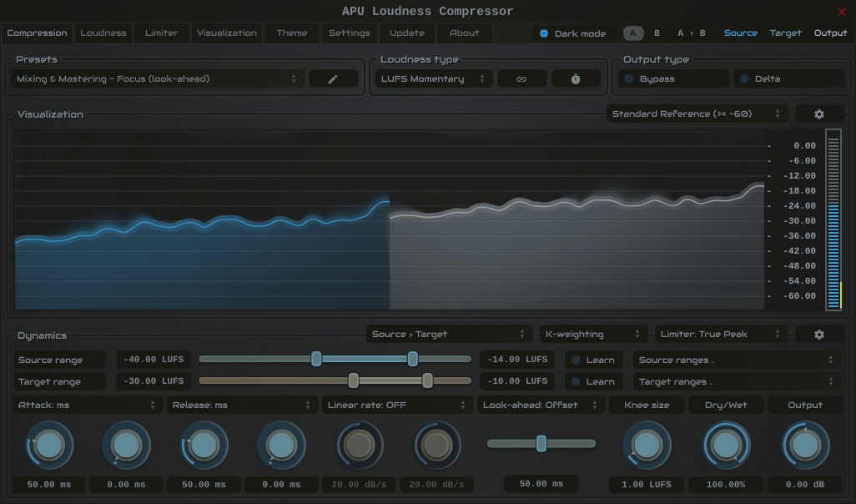Switch to the Loudness tab
The image size is (856, 504).
tap(103, 33)
